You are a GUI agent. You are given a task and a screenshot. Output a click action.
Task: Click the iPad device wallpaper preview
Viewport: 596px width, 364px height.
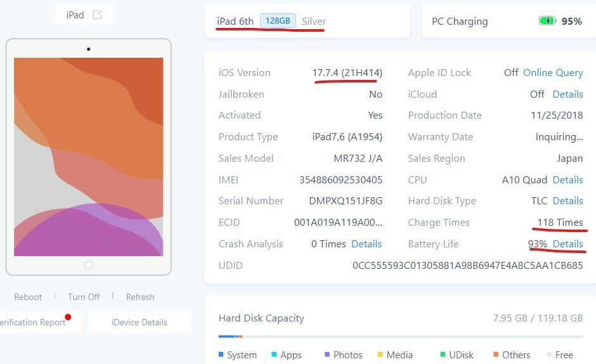click(x=89, y=157)
